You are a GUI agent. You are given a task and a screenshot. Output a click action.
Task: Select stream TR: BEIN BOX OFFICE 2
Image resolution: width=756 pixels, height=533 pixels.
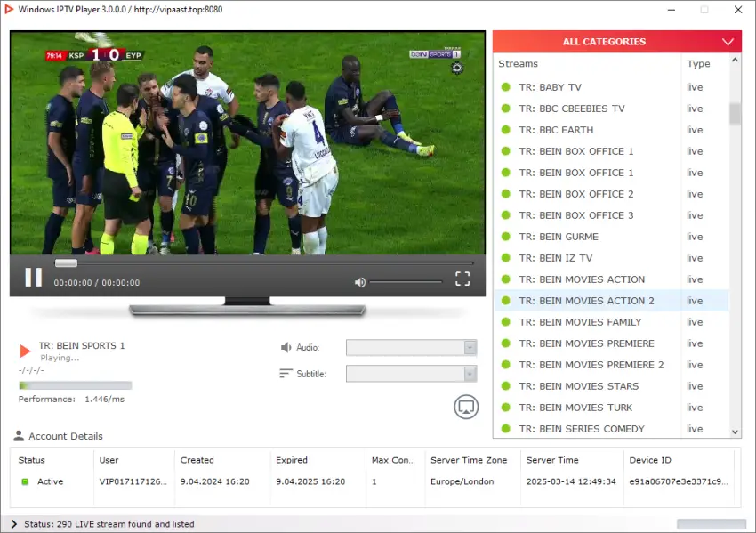pyautogui.click(x=611, y=194)
